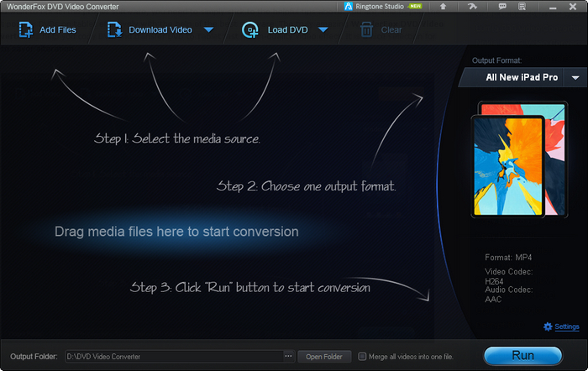Screen dimensions: 588x371
Task: Open the feedback chat bubble icon
Action: (x=502, y=7)
